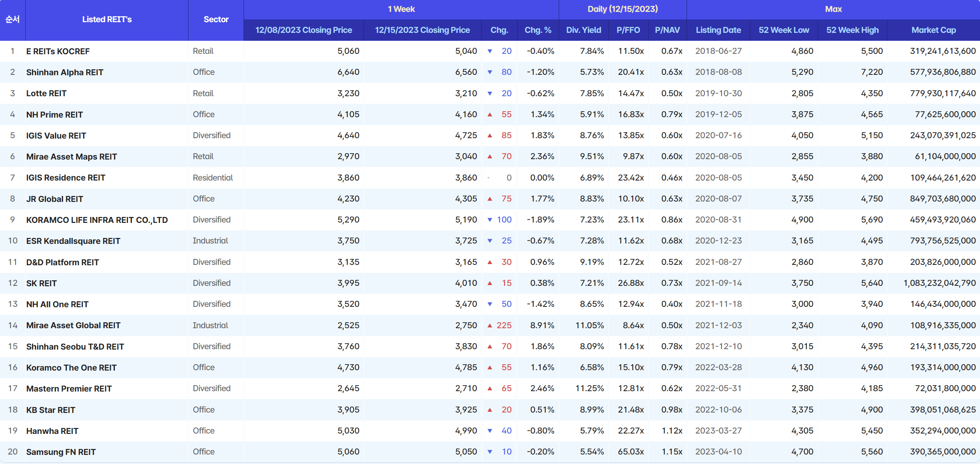Click the 52 Week Low column header

(784, 30)
